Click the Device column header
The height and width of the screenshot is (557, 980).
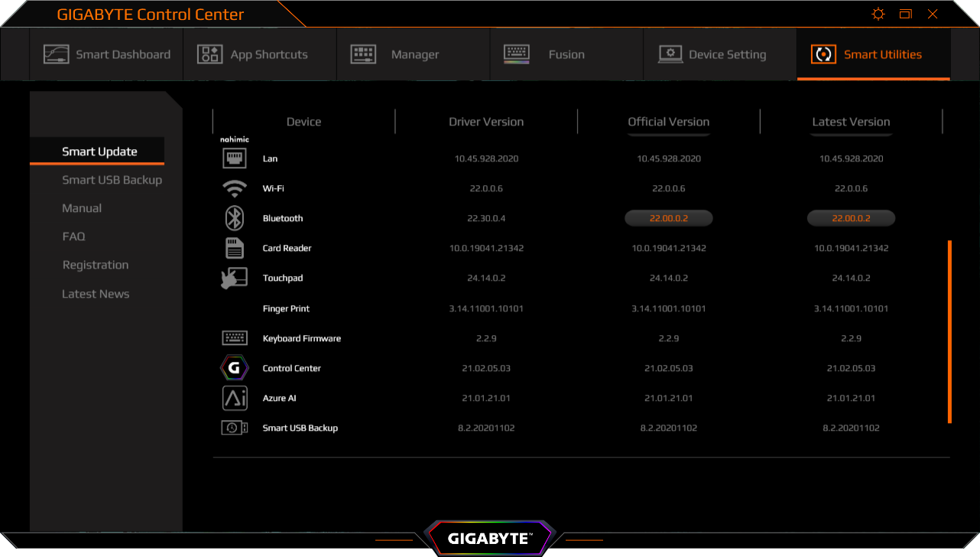(x=303, y=122)
